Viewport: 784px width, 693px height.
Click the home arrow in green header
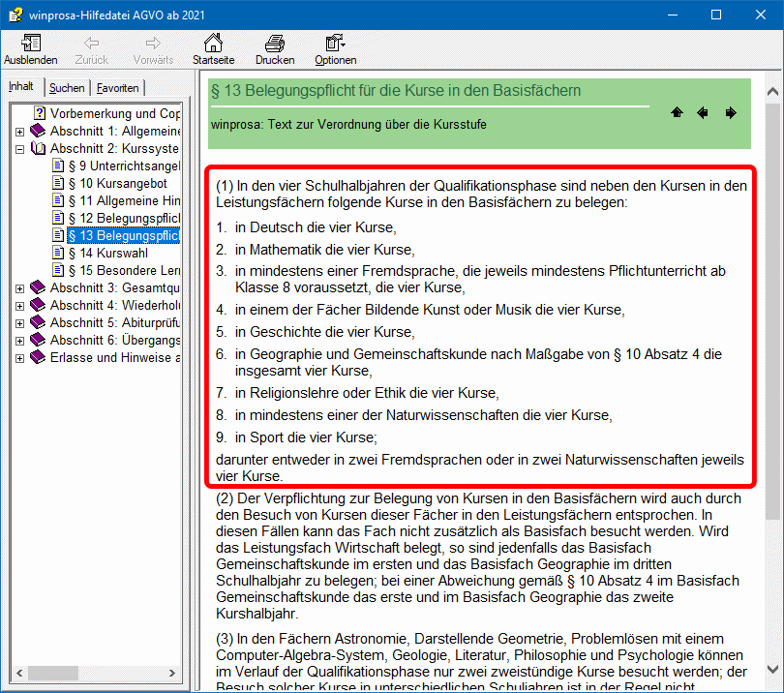pos(677,113)
